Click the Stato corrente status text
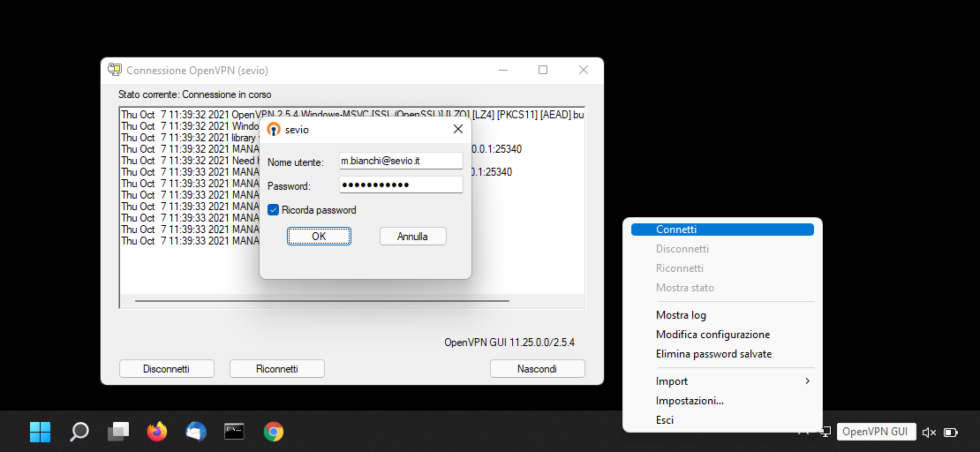Image resolution: width=980 pixels, height=452 pixels. [x=195, y=94]
